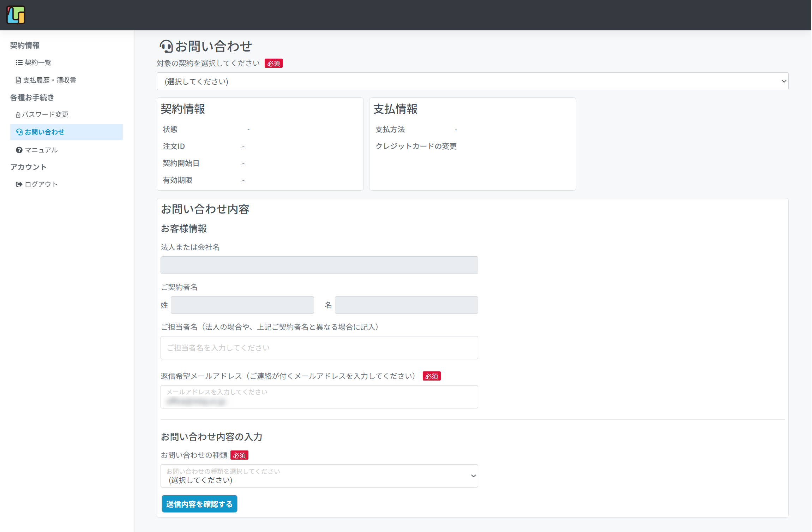The height and width of the screenshot is (532, 812).
Task: Click the 返信希望メールアドレス email field
Action: (x=319, y=397)
